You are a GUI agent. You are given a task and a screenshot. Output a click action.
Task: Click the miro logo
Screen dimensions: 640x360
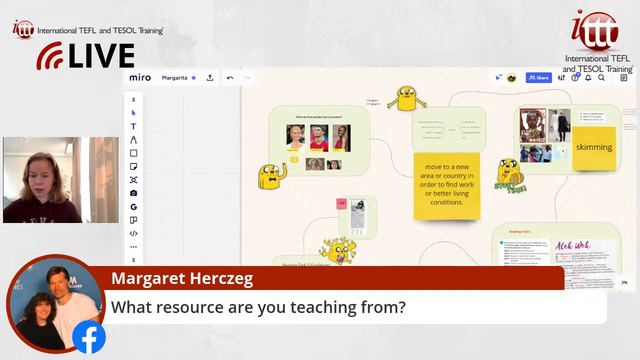click(x=140, y=78)
